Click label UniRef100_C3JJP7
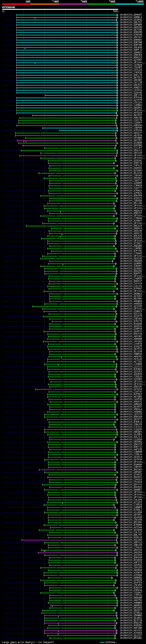Viewport: 146px width, 644px height. pos(131,148)
